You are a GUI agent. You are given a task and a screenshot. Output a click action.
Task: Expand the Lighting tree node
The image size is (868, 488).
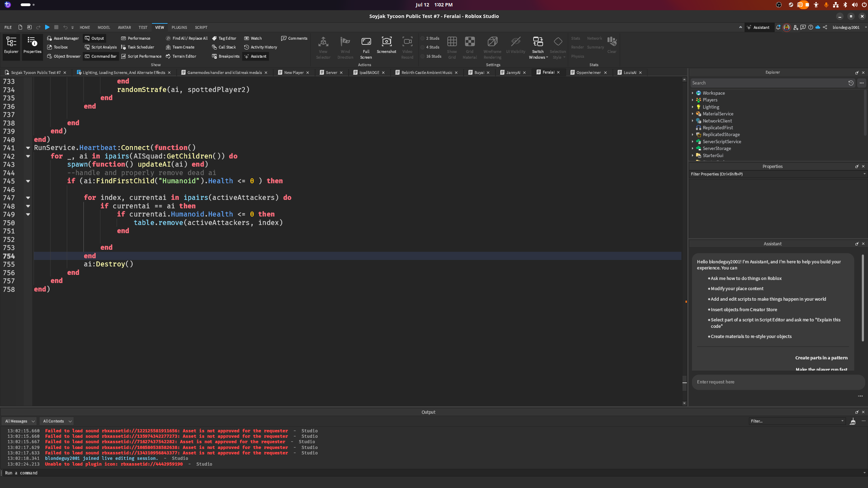693,107
